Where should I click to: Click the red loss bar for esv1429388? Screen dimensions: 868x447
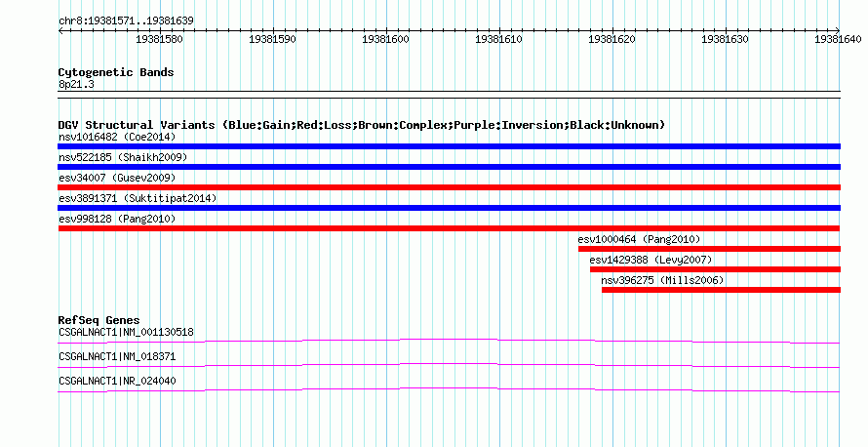coord(715,269)
